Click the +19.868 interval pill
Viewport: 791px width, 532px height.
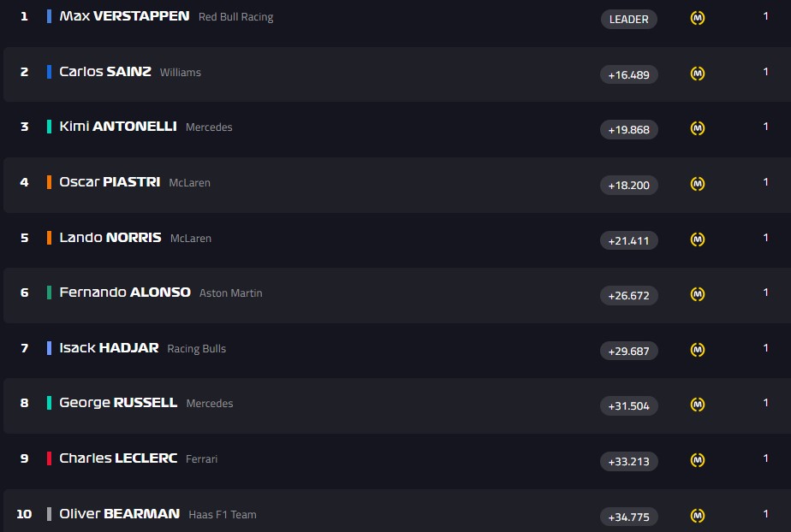tap(629, 129)
